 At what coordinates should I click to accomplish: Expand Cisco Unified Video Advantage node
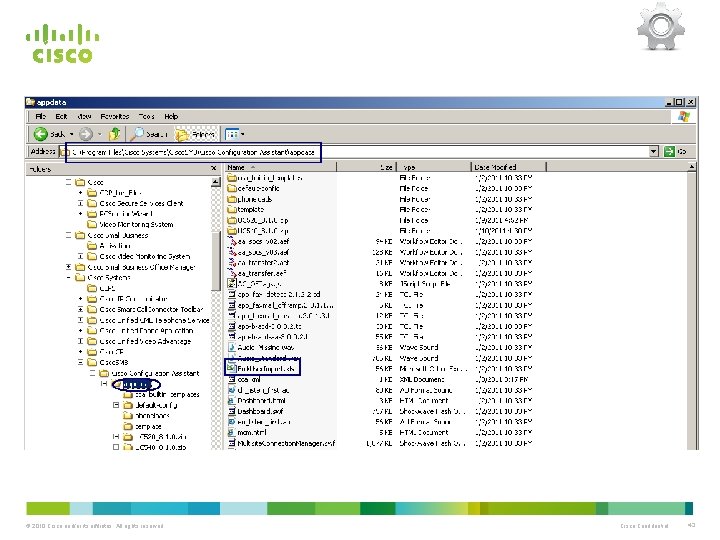tap(80, 341)
